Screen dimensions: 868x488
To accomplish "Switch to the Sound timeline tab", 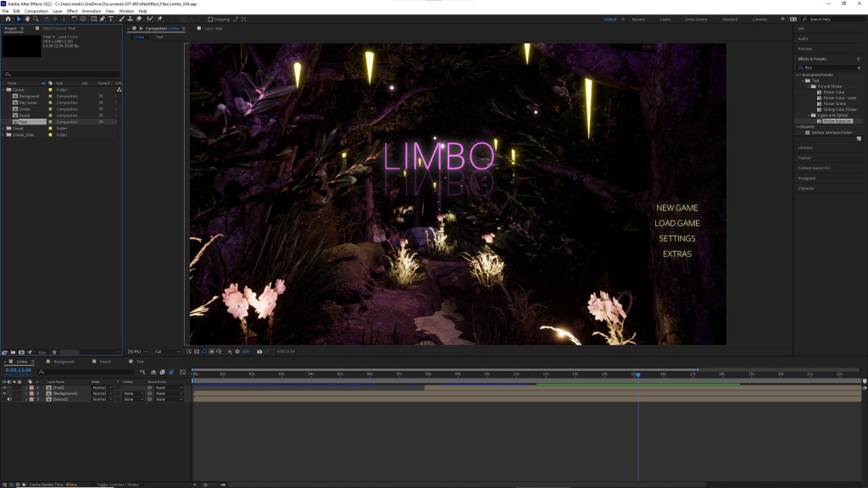I will tap(105, 361).
